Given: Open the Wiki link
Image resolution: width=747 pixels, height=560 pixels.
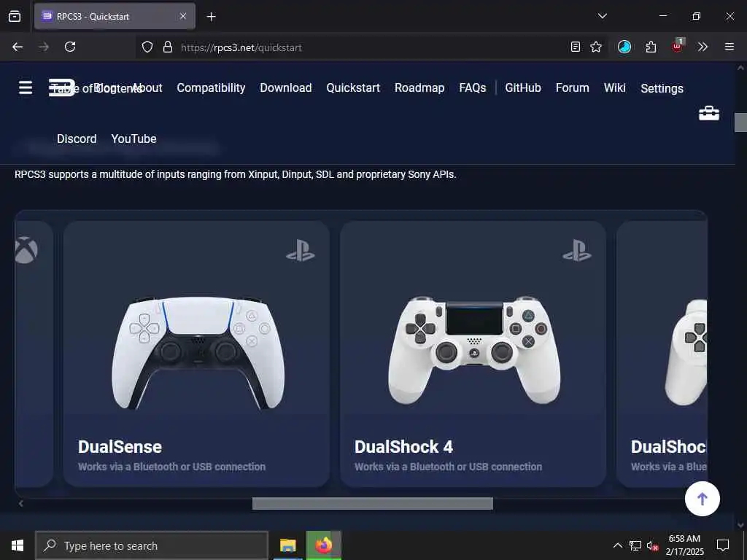Looking at the screenshot, I should click(x=614, y=87).
